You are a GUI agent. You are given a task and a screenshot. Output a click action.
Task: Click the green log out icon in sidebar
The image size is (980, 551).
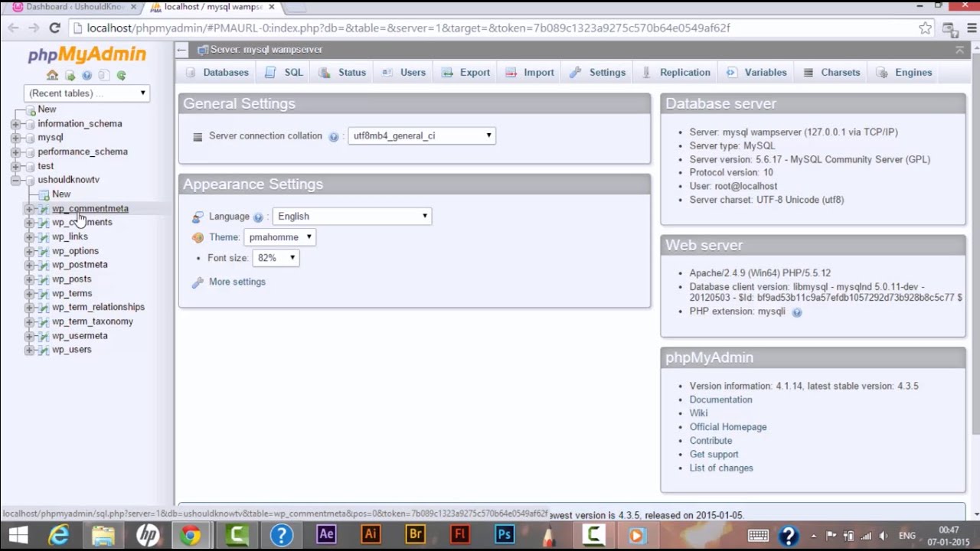coord(70,75)
